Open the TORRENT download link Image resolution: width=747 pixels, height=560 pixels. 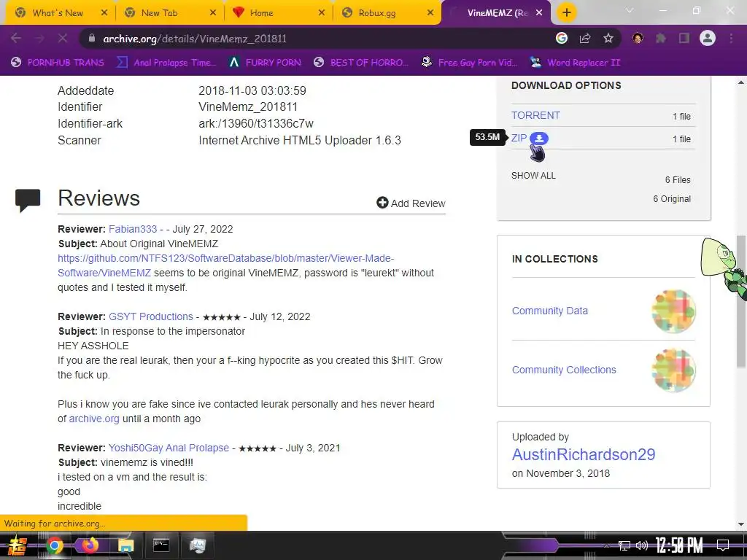click(535, 116)
